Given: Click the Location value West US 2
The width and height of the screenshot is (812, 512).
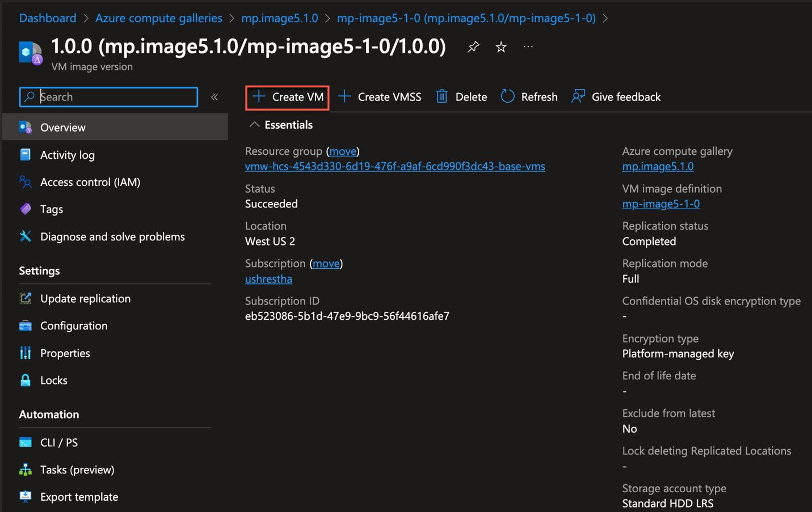Looking at the screenshot, I should (x=270, y=241).
